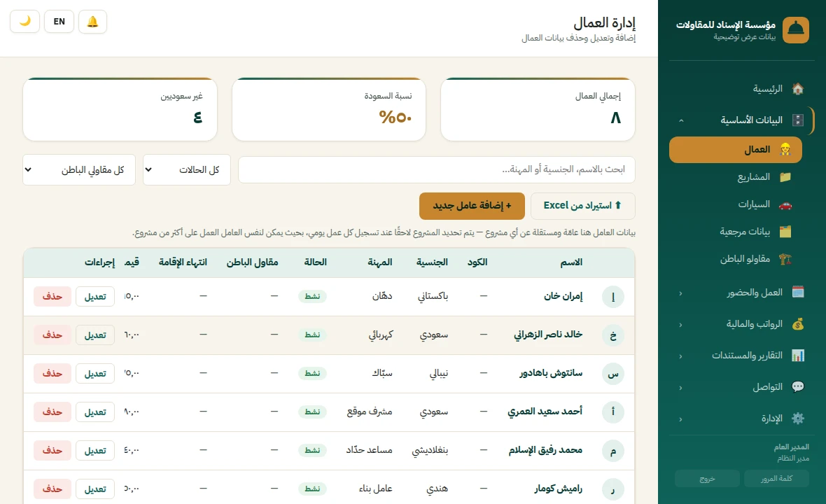Screen dimensions: 826x504
Task: Click التقارير والمستندات chart icon
Action: [x=797, y=356]
